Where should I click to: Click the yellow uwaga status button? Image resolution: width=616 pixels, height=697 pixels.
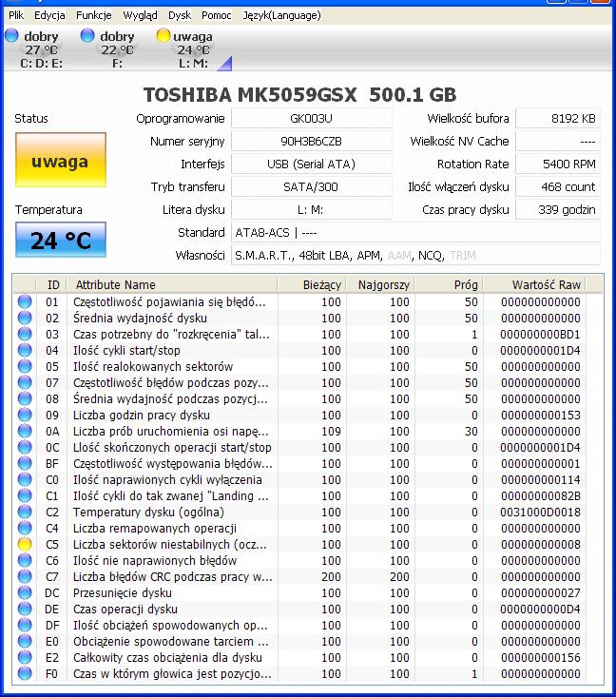(x=61, y=160)
